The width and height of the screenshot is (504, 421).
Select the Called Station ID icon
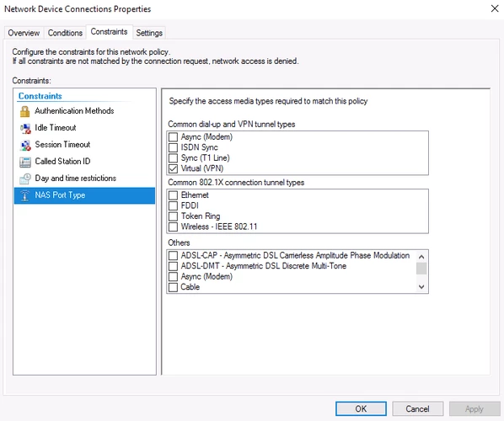click(25, 162)
